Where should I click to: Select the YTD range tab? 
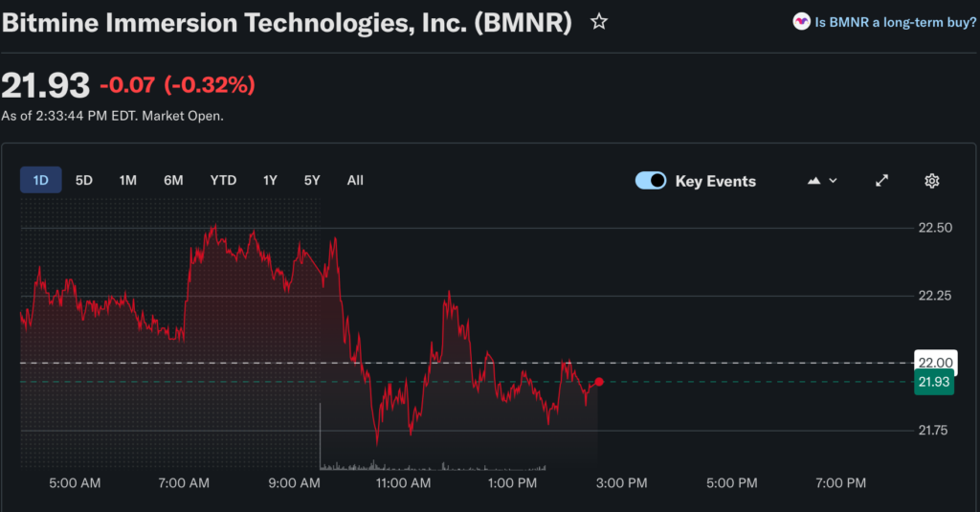click(223, 180)
